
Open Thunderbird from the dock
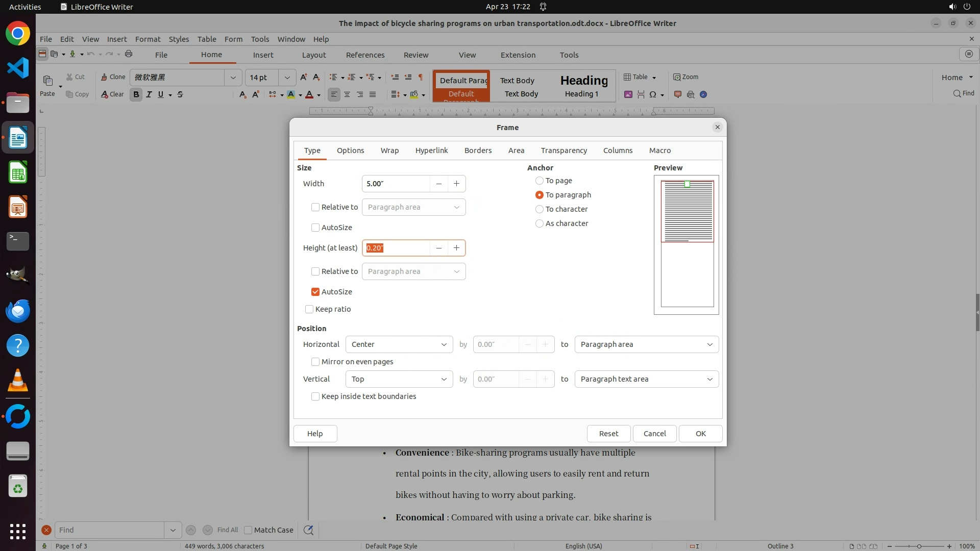(18, 311)
